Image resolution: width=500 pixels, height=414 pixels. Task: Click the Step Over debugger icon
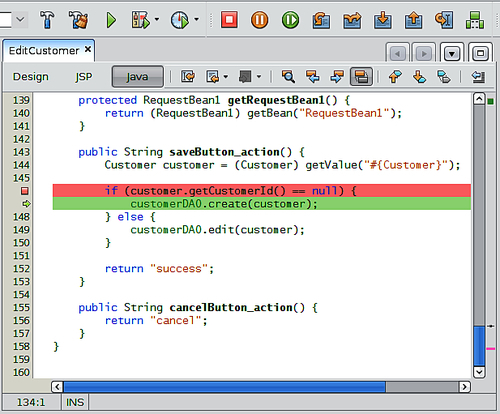point(321,20)
